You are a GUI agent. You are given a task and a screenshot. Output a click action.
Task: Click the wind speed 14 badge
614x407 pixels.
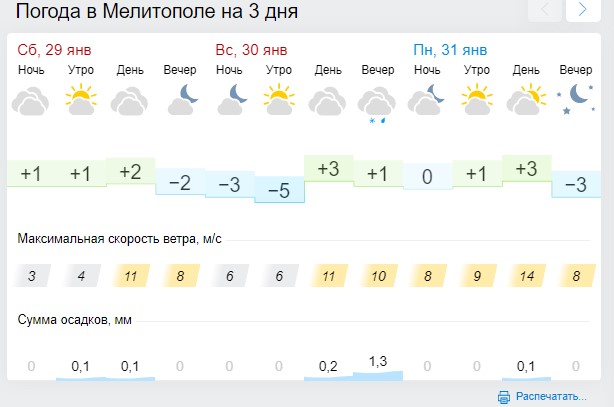pos(526,275)
